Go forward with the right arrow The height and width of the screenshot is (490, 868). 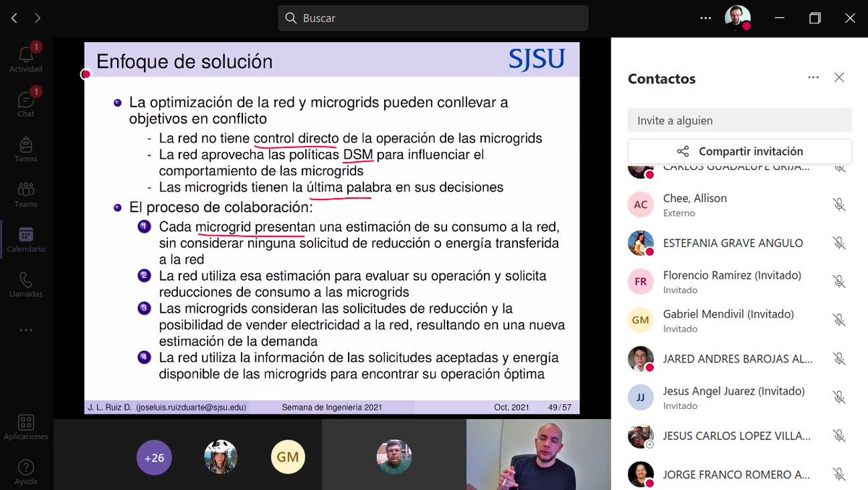[38, 18]
